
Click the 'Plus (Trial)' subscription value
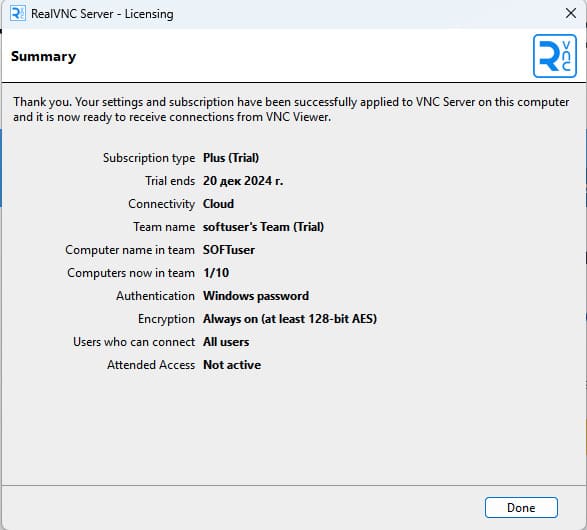pos(231,158)
